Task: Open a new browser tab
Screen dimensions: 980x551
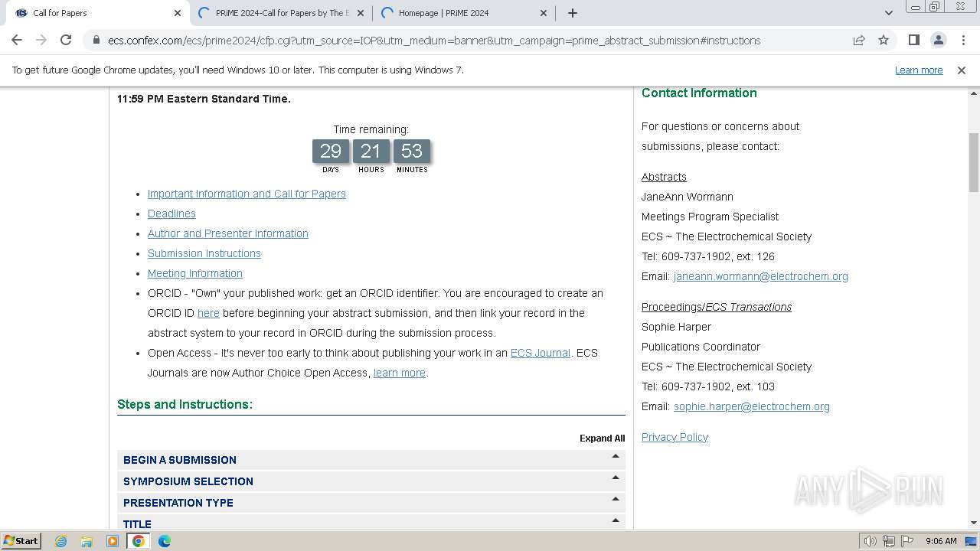Action: (x=572, y=13)
